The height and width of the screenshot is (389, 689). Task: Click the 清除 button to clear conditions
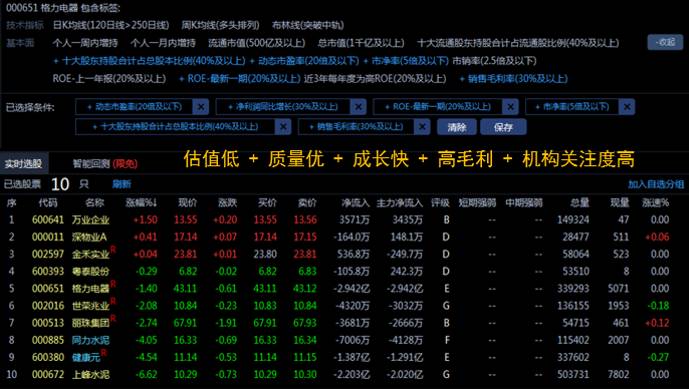click(x=457, y=127)
